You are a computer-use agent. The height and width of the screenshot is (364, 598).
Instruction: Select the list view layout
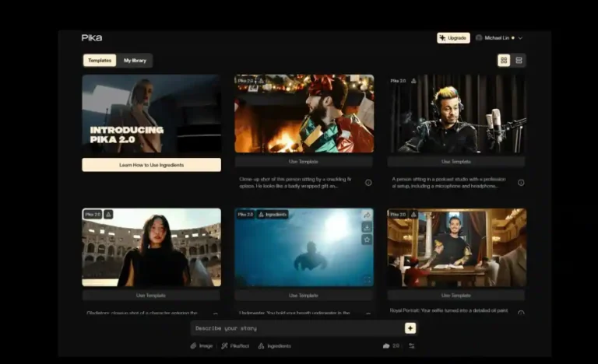(x=519, y=60)
